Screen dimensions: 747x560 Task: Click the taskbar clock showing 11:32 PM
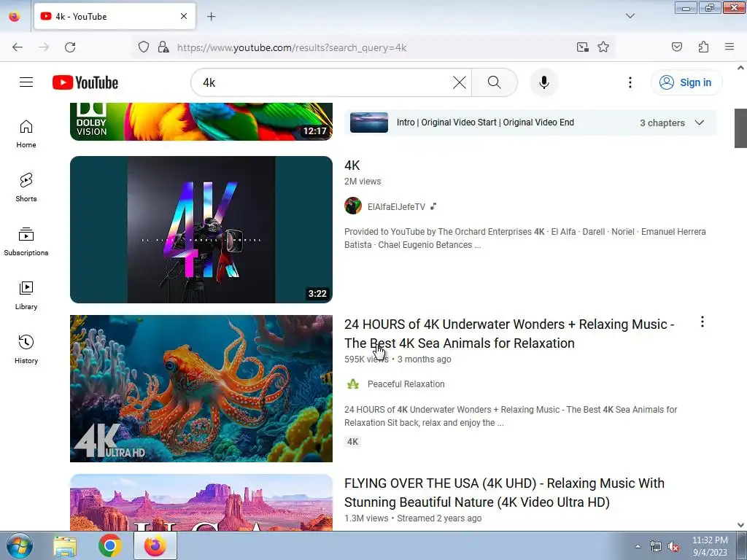pos(710,546)
